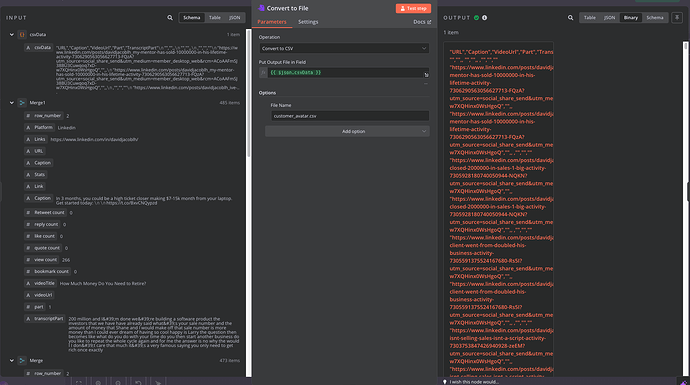The image size is (690, 385).
Task: Open the Operation dropdown Convert to CSV
Action: 344,48
